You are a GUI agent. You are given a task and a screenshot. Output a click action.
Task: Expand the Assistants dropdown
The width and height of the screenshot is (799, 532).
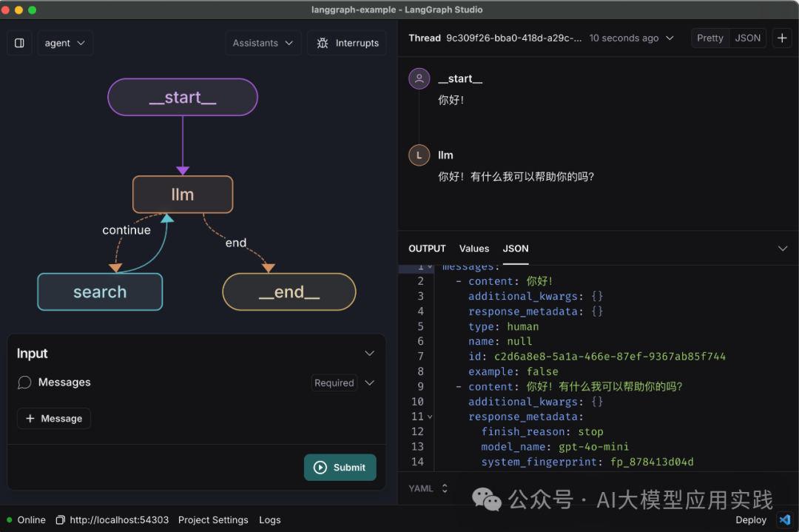click(263, 43)
